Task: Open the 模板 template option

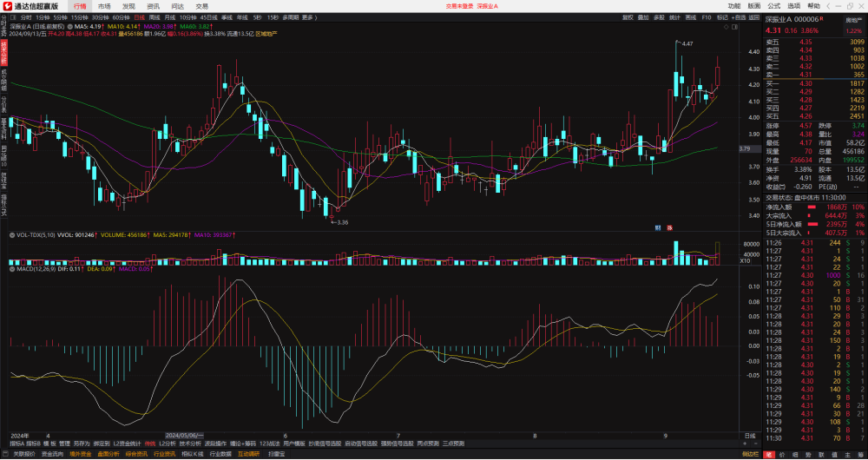Action: click(x=49, y=444)
